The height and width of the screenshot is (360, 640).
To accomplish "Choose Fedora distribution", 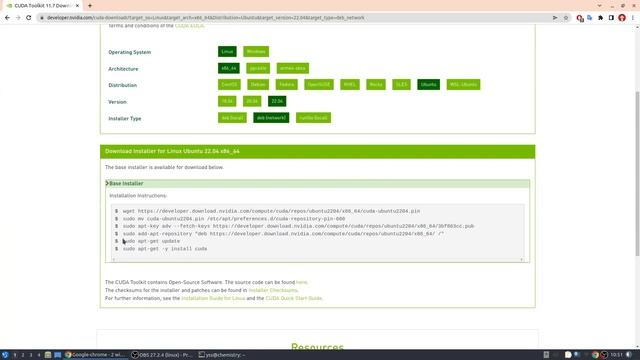I will click(x=287, y=84).
